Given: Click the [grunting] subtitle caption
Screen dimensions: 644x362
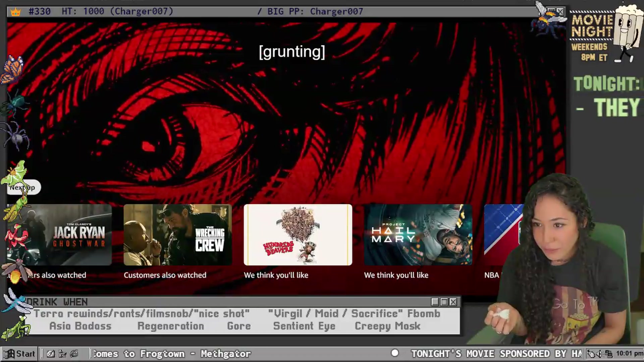Looking at the screenshot, I should [292, 52].
